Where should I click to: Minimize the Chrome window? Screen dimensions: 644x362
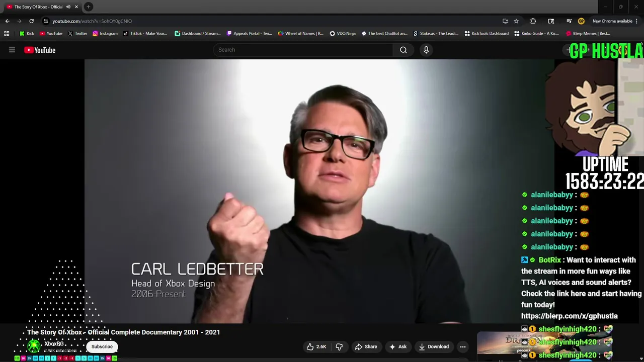pyautogui.click(x=605, y=7)
